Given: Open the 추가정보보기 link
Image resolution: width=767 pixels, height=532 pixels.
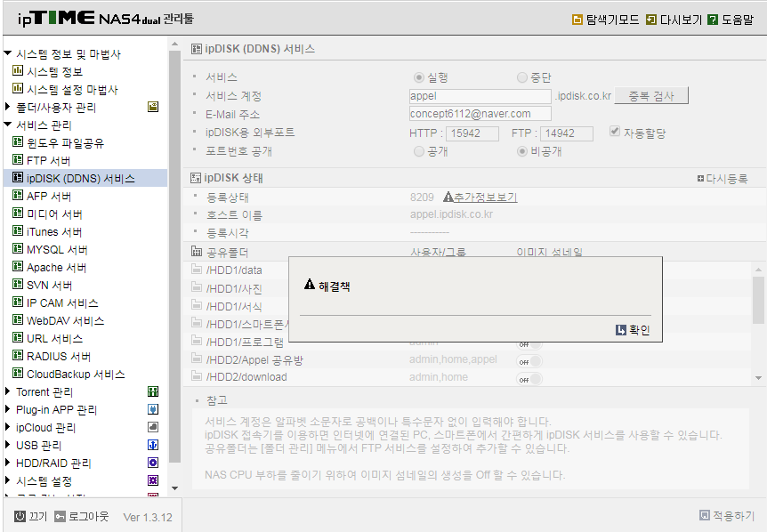Looking at the screenshot, I should (485, 197).
